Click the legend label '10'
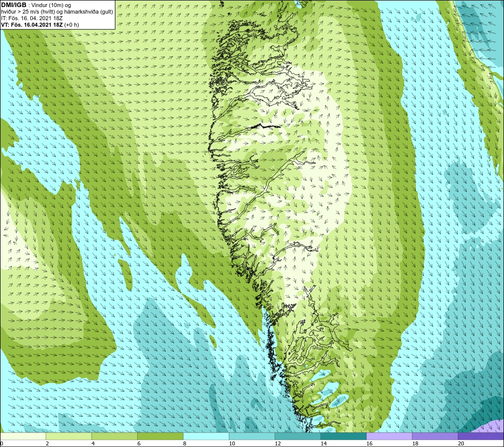The width and height of the screenshot is (504, 447). tap(232, 444)
